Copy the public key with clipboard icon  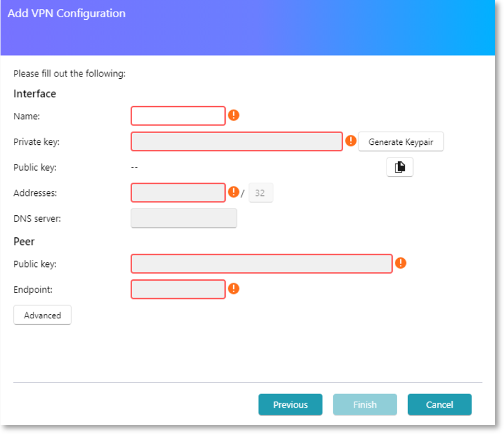[x=399, y=167]
